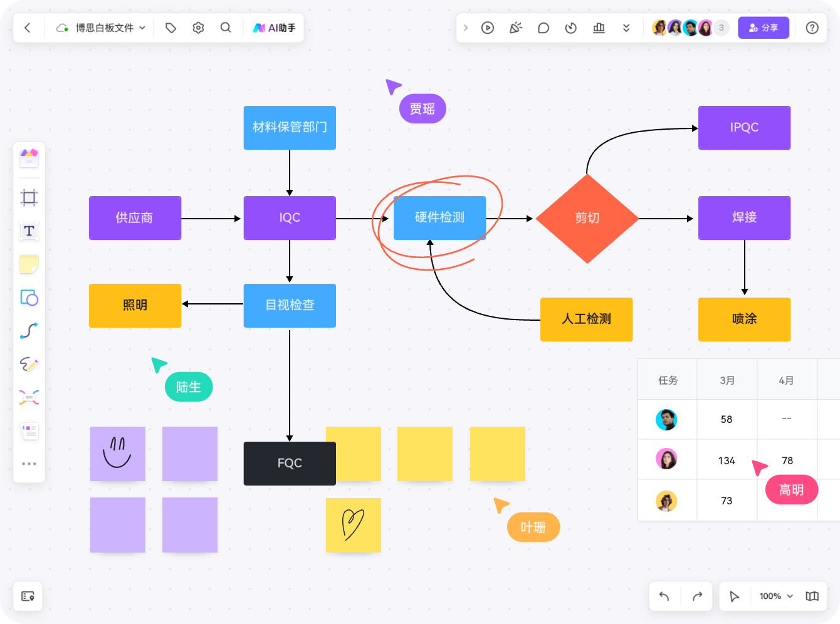Select the Shapes tool
This screenshot has height=624, width=840.
tap(29, 298)
